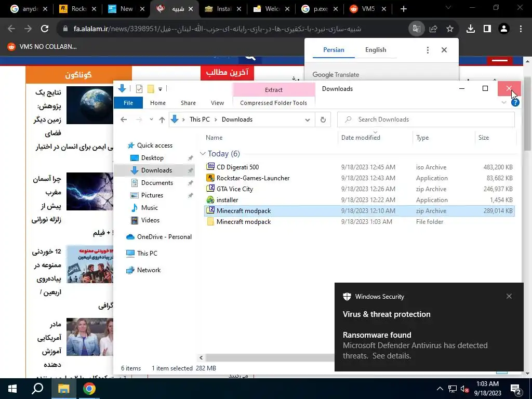Refresh the Downloads folder

[x=323, y=119]
